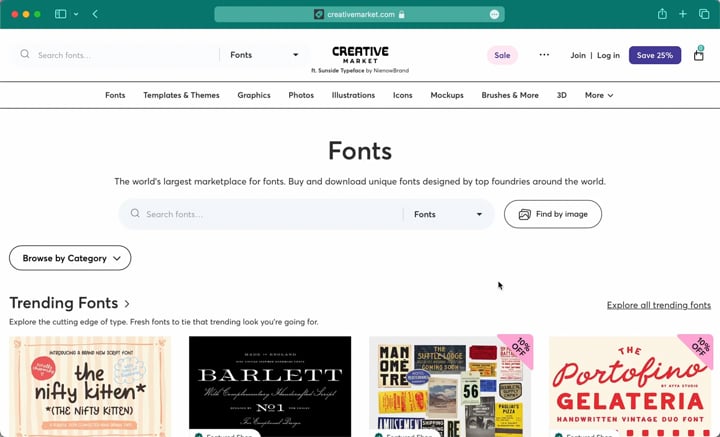Open the Trending Fonts heading link

[x=64, y=303]
